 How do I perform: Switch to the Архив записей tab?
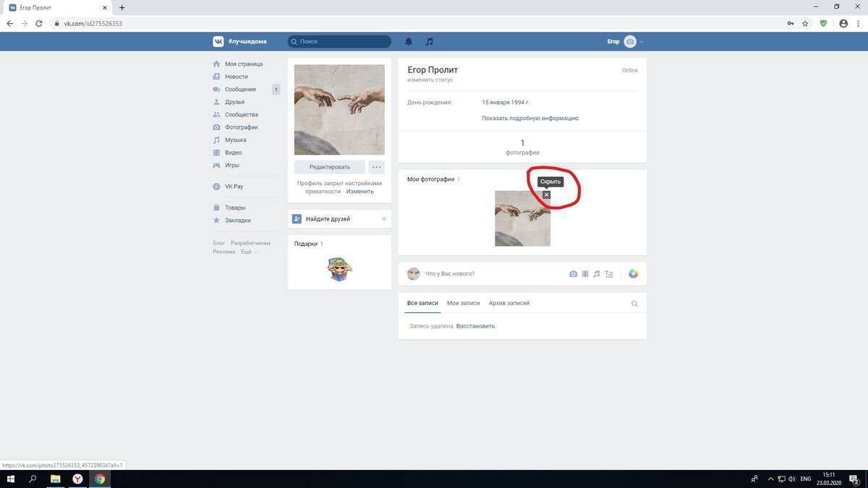[509, 303]
